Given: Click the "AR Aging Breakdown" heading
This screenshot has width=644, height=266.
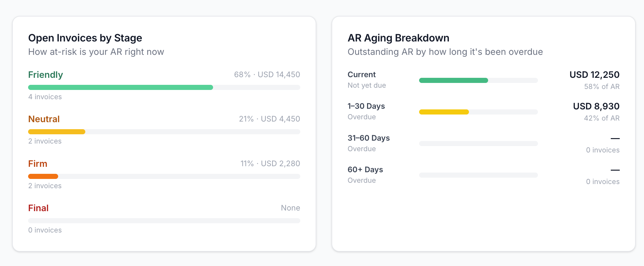Looking at the screenshot, I should (398, 38).
